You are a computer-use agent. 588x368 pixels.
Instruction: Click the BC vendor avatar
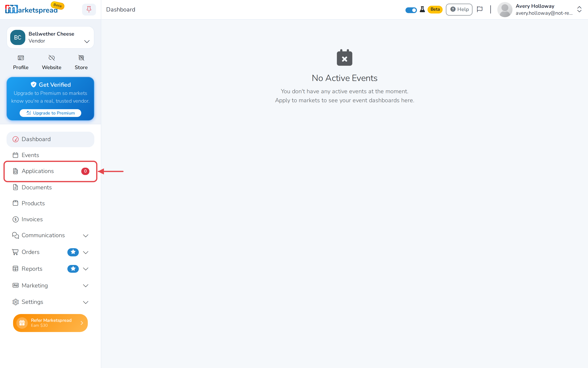tap(18, 37)
